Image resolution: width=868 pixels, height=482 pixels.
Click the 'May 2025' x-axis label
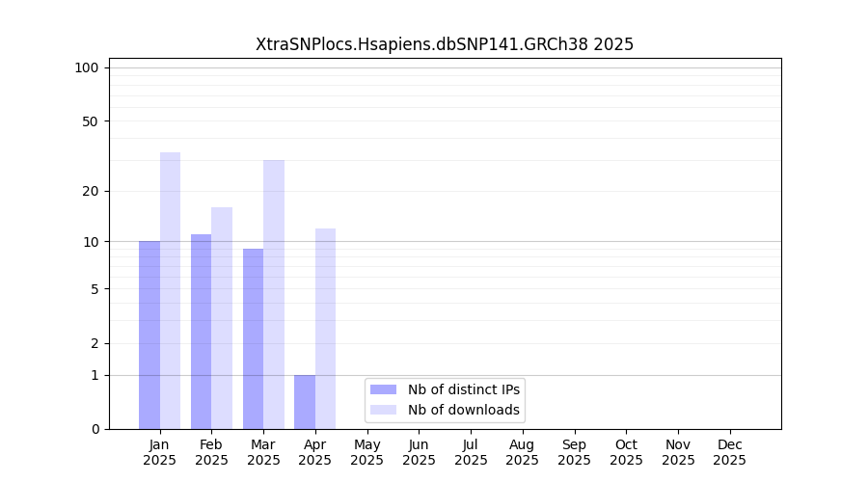(x=366, y=452)
